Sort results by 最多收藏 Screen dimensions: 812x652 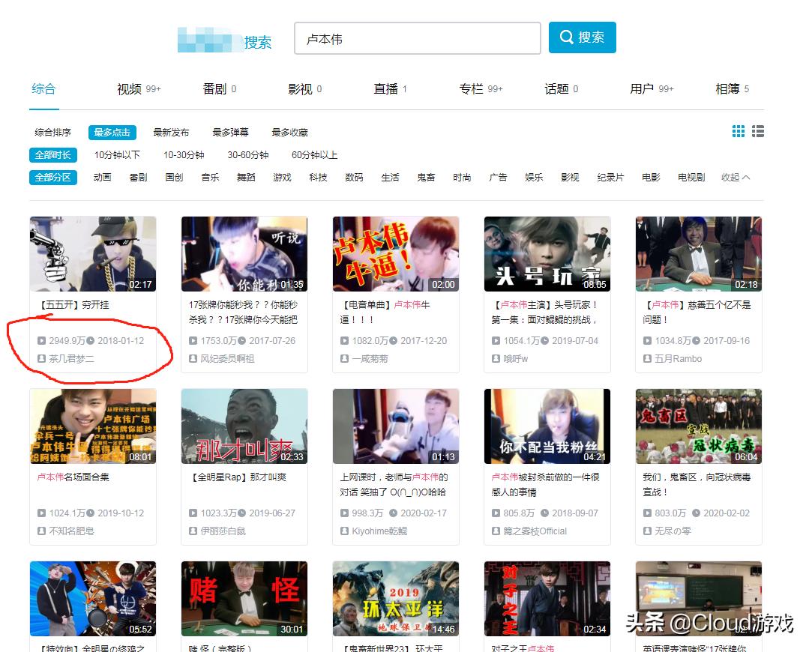point(290,133)
